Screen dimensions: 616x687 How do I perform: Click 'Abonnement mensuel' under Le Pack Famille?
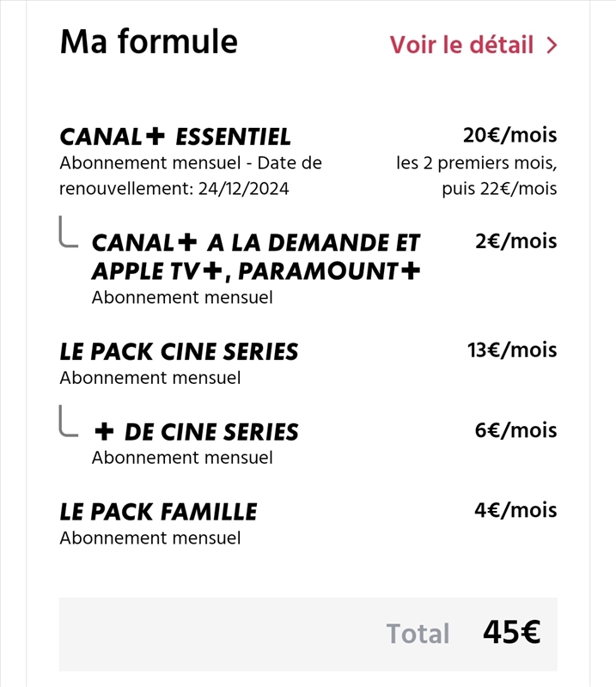click(150, 538)
